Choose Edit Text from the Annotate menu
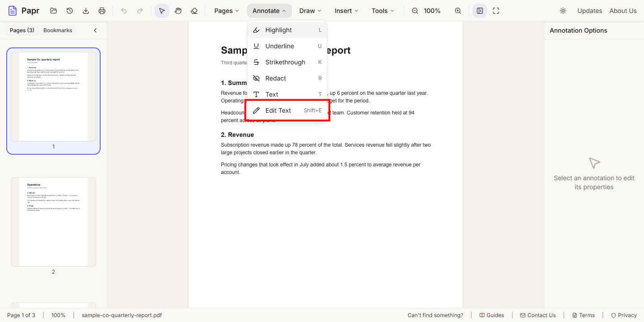Screen dimensions: 644x322 pos(287,110)
